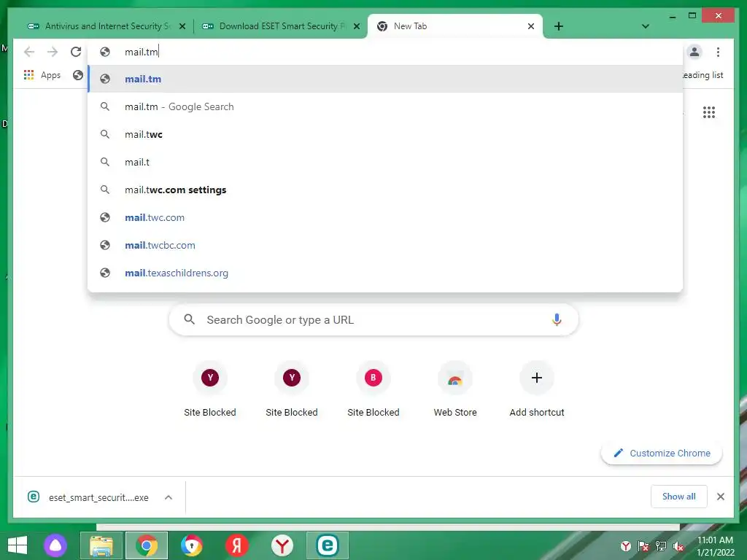Open the mail.twcbc.com URL suggestion
Viewport: 747px width, 560px height.
point(385,245)
